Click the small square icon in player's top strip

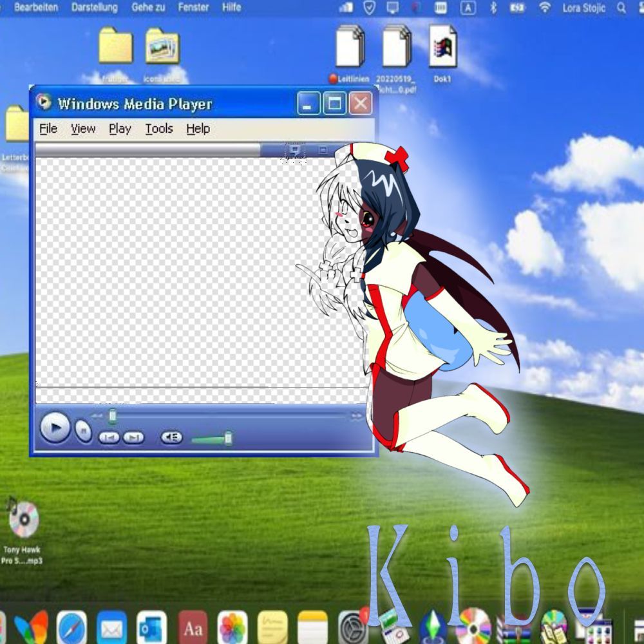[x=323, y=150]
